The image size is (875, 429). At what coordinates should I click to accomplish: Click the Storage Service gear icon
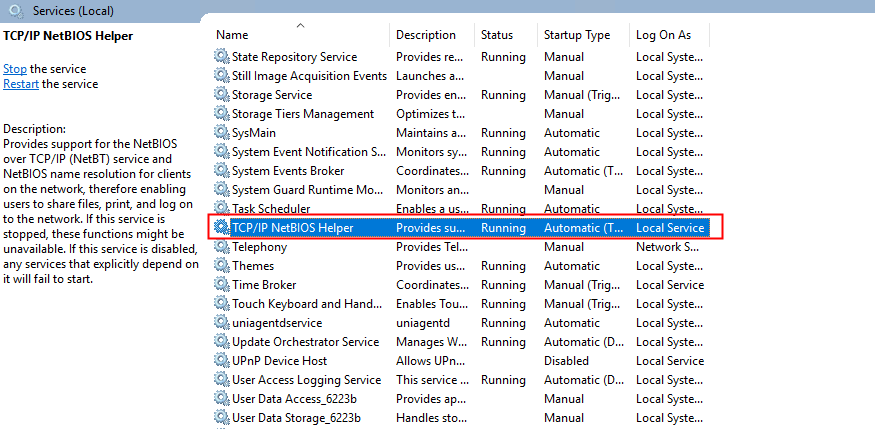pyautogui.click(x=222, y=94)
